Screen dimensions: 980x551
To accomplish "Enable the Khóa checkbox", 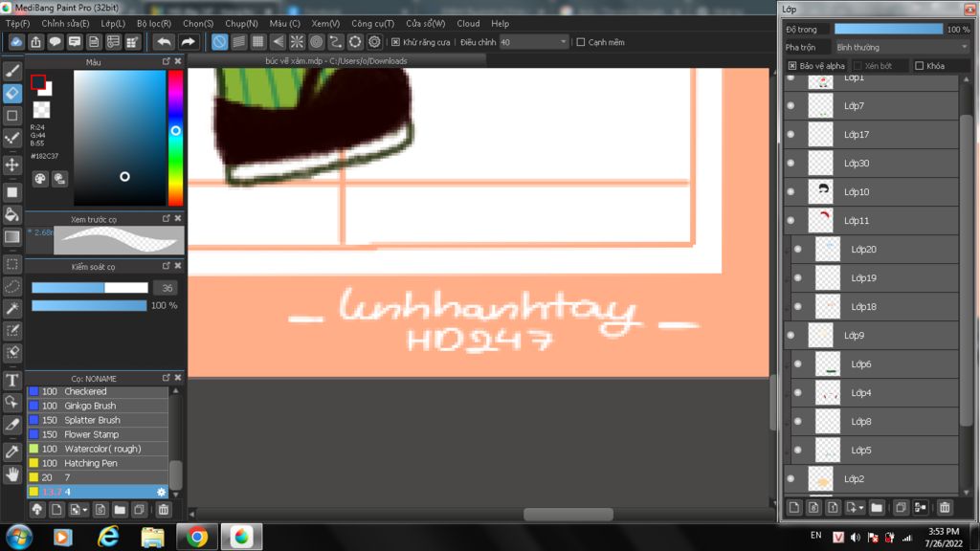I will coord(920,66).
